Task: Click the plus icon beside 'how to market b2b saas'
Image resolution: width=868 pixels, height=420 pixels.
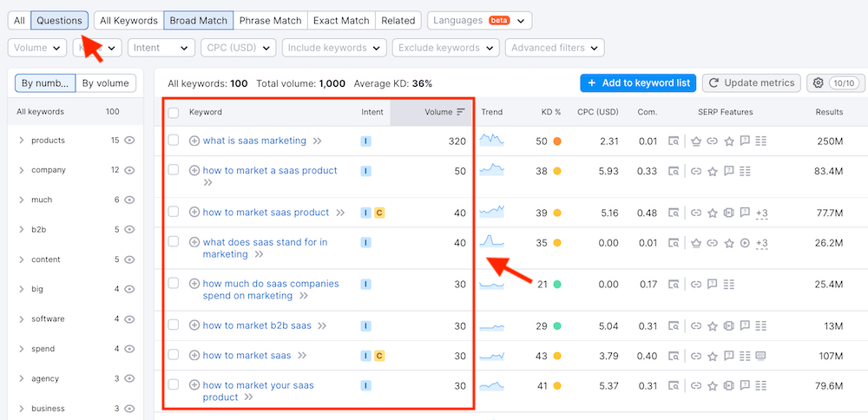Action: pos(194,326)
